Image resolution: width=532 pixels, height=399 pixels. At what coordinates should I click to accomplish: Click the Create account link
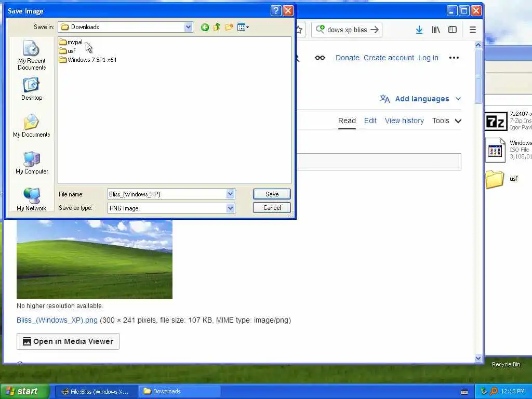tap(389, 58)
